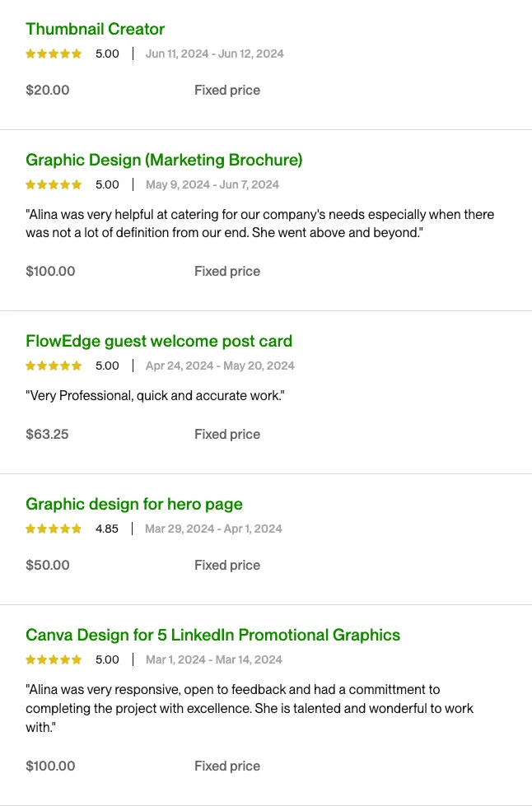Click the $20.00 price for Thumbnail Creator
The height and width of the screenshot is (806, 532).
[x=48, y=90]
